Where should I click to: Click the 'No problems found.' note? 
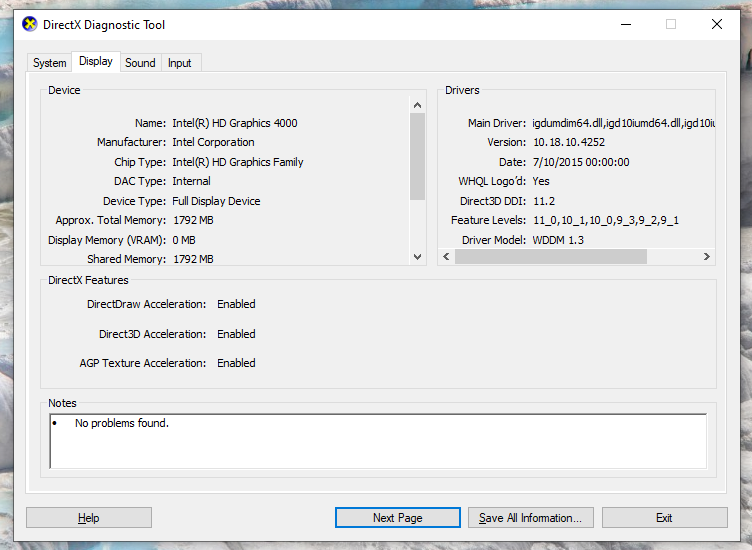pos(122,423)
